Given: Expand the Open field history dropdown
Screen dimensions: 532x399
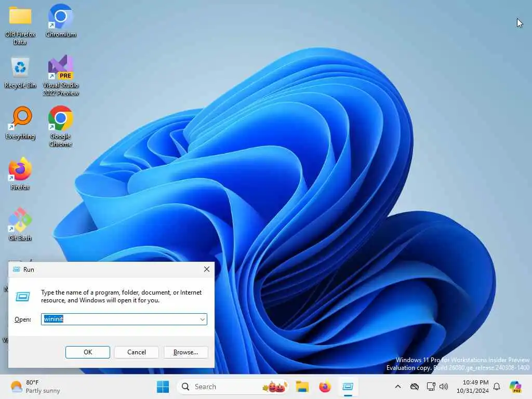Looking at the screenshot, I should point(202,320).
